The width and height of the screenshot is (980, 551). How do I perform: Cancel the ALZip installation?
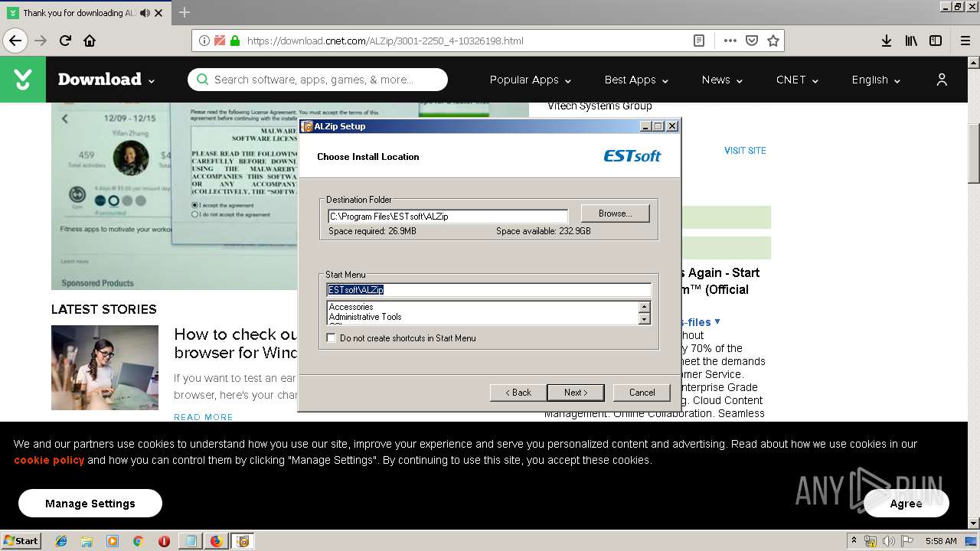642,393
